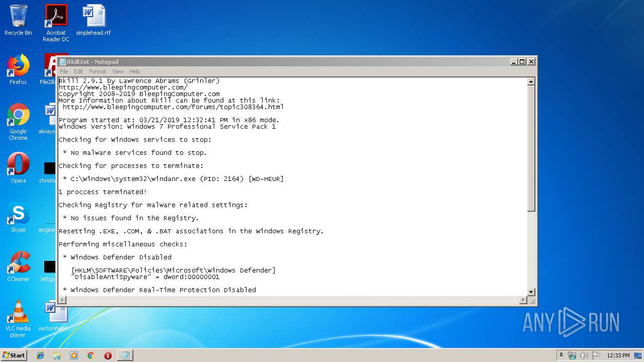Click the windanr.exe (PID: 2164) line

(173, 179)
